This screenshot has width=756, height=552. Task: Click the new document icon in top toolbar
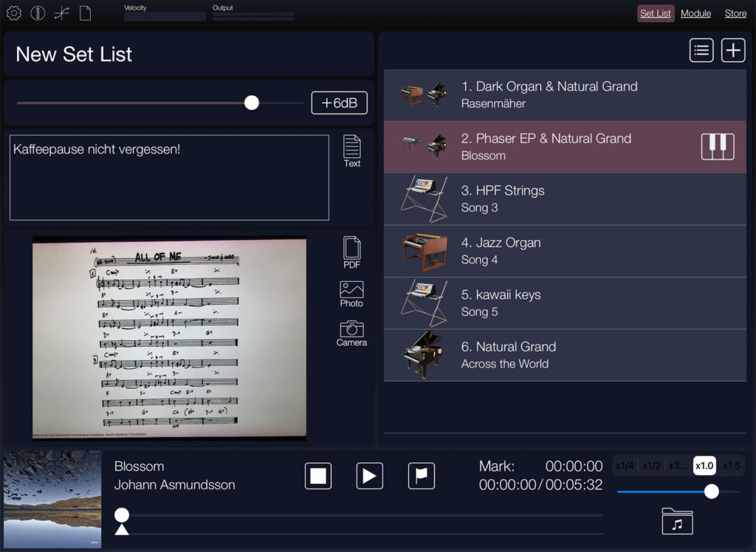point(84,13)
